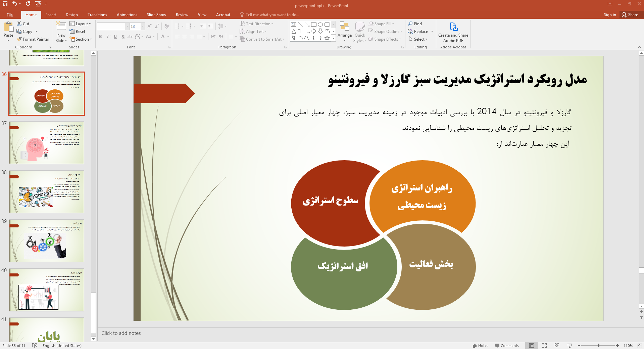
Task: Open Shape Outline dropdown
Action: pos(385,32)
